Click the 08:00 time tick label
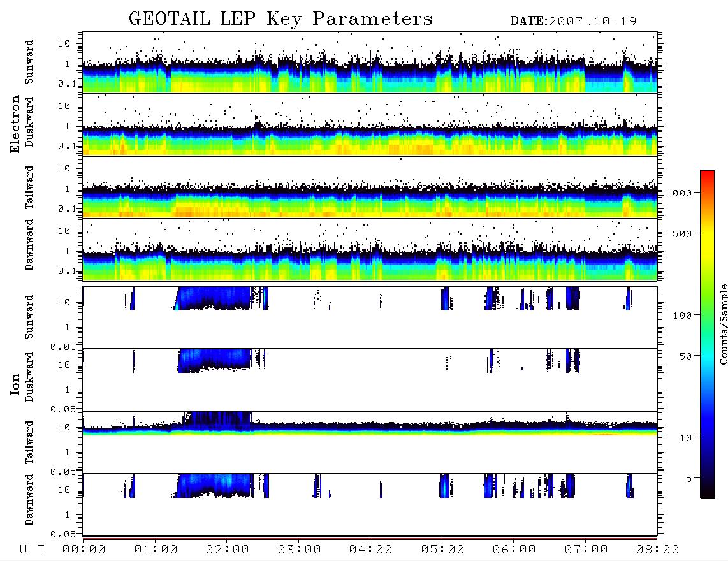 point(658,550)
